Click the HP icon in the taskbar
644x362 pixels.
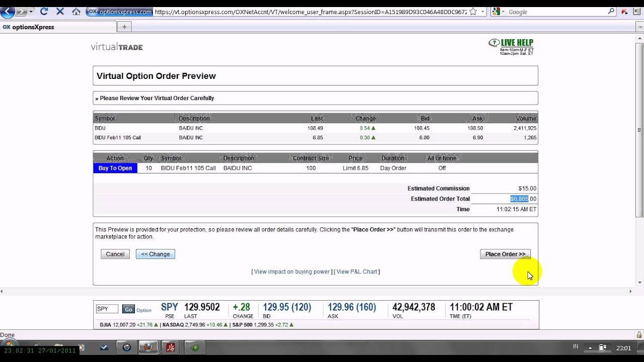click(126, 347)
